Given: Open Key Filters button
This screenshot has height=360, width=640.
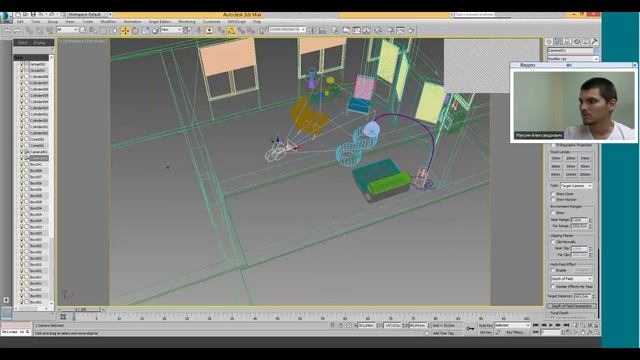Looking at the screenshot, I should tap(516, 333).
